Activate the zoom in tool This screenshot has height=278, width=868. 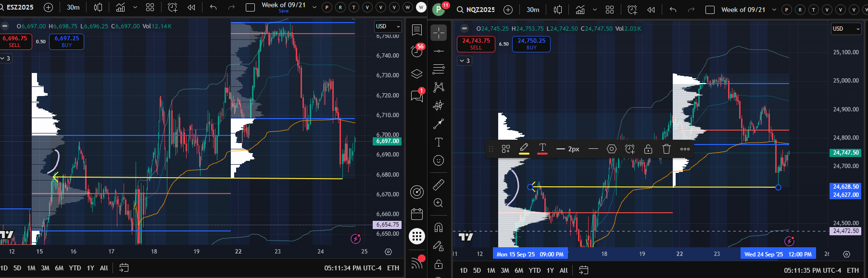coord(439,203)
